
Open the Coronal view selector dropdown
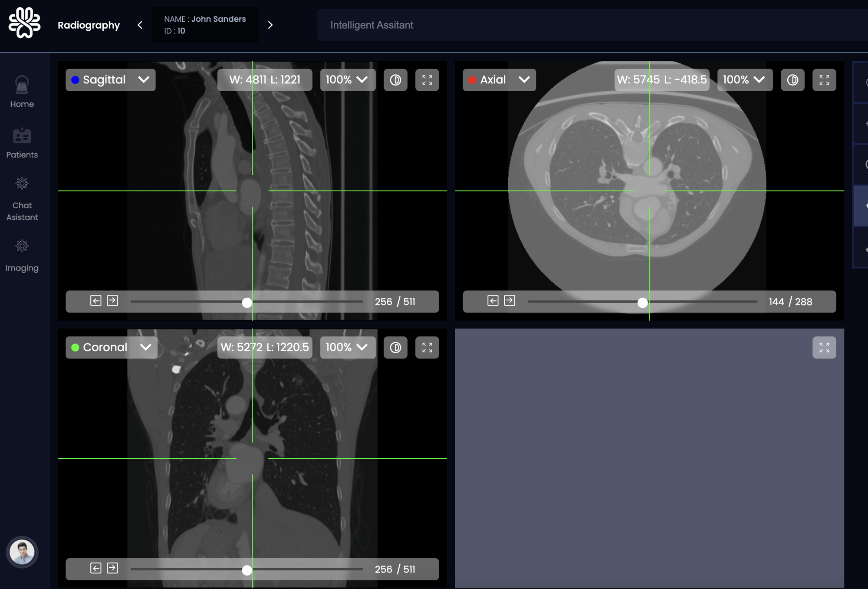[112, 347]
